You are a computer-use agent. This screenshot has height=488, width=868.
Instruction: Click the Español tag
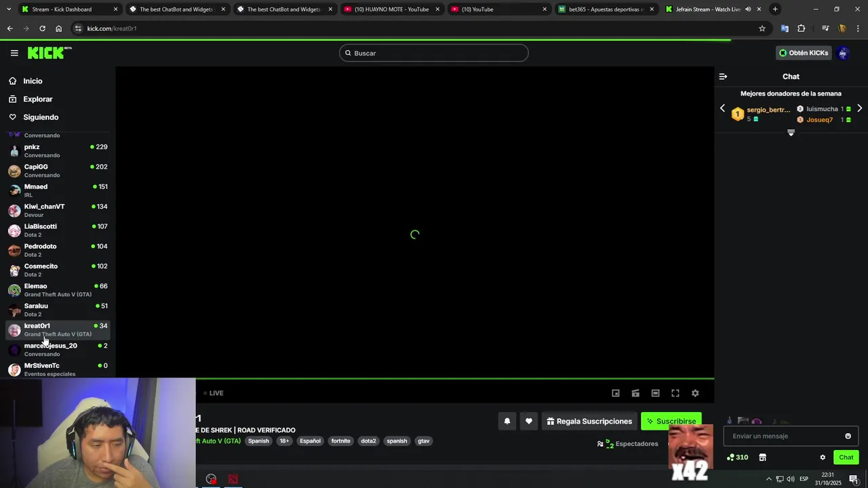pyautogui.click(x=310, y=441)
